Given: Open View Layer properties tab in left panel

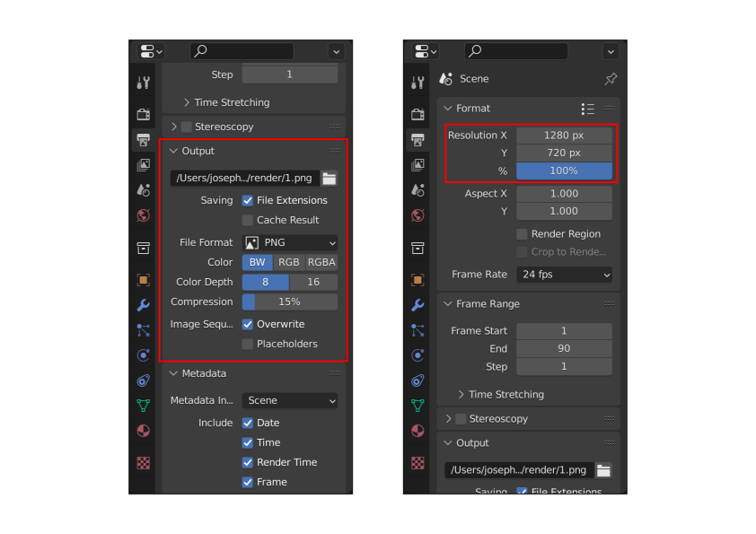Looking at the screenshot, I should (x=143, y=165).
